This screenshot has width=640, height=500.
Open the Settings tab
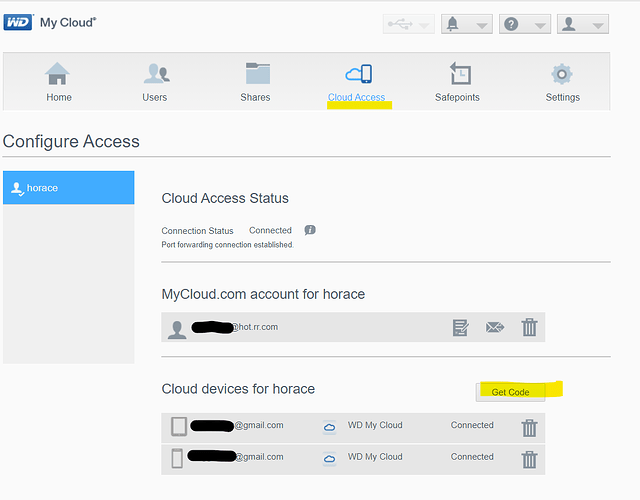point(562,82)
